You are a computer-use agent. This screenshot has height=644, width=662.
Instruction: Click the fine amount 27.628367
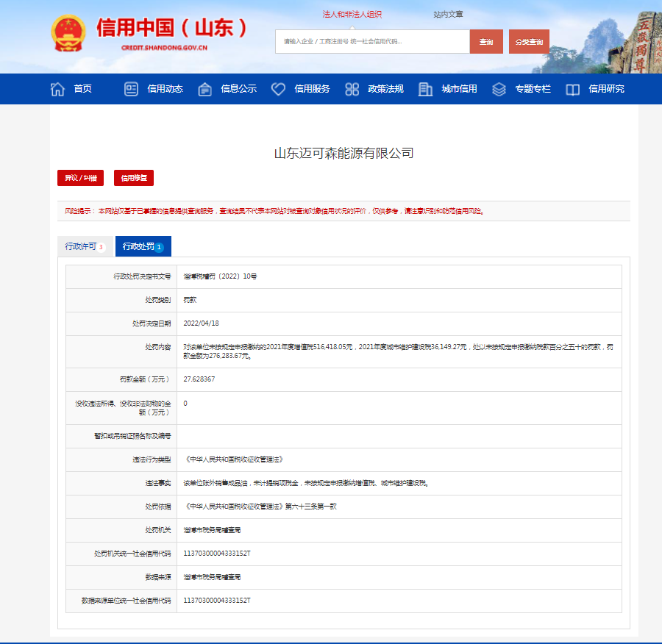click(x=199, y=379)
